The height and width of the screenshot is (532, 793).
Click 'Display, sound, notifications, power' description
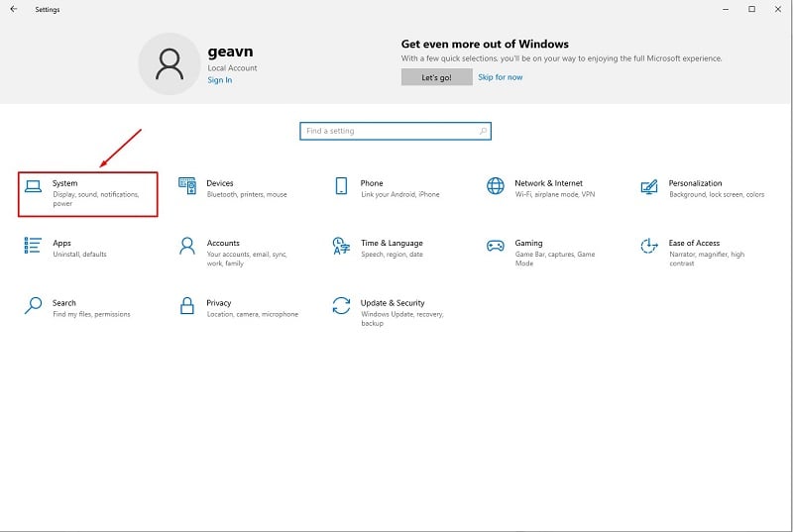pos(95,199)
